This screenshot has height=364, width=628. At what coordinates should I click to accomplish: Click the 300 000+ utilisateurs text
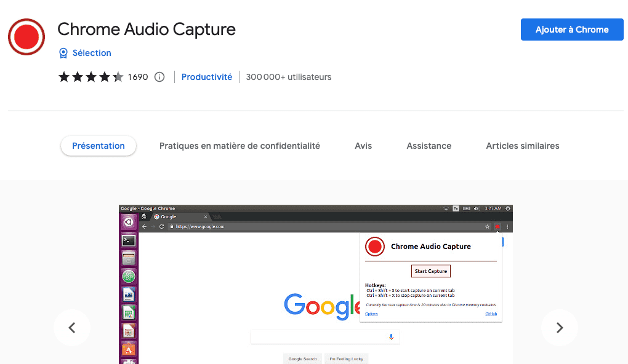pos(289,77)
